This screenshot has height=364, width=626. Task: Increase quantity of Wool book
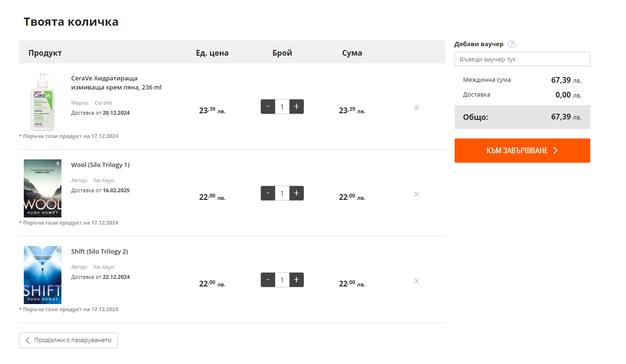coord(297,193)
